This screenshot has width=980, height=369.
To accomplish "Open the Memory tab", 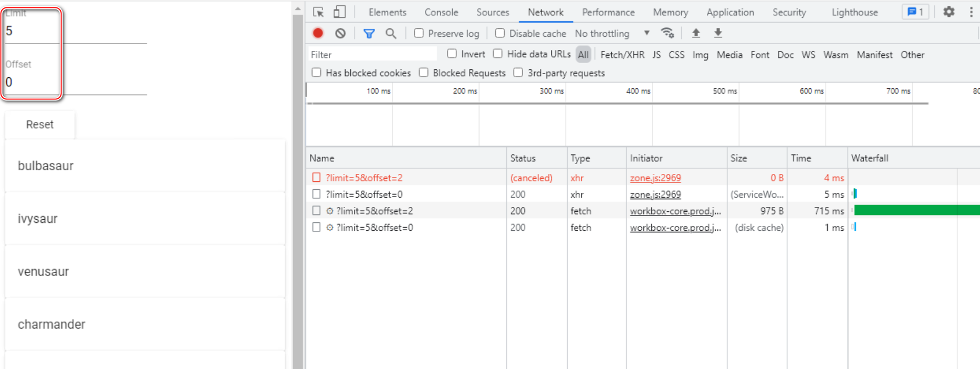I will (x=670, y=12).
